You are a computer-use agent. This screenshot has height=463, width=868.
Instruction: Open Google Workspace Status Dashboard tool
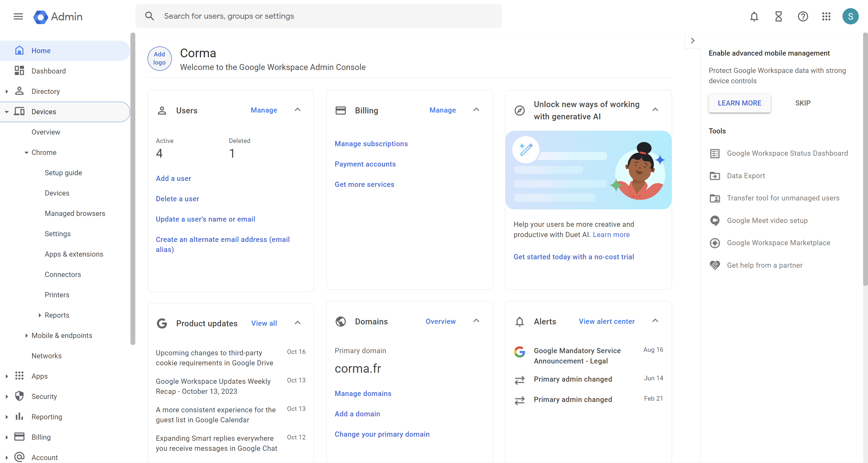pos(778,153)
